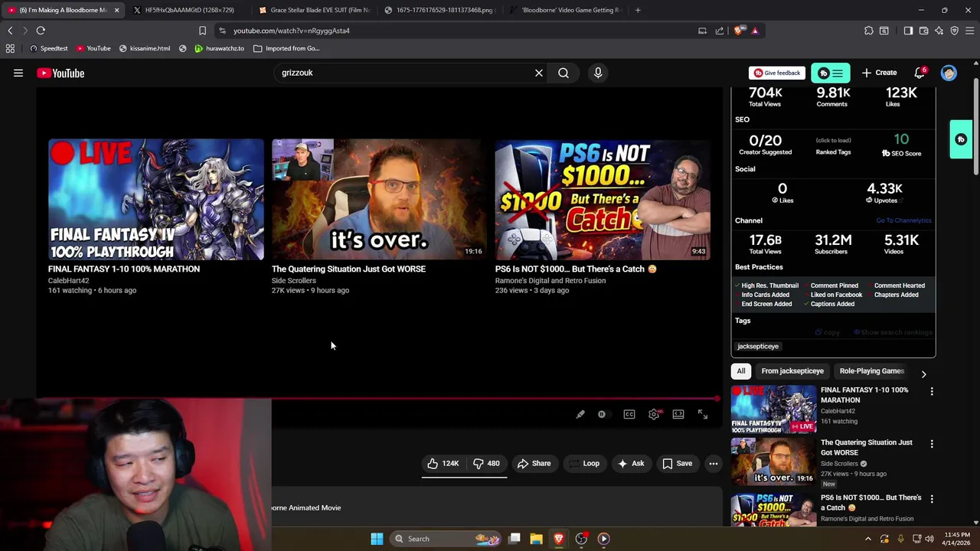Enter fullscreen in the player

coord(703,414)
